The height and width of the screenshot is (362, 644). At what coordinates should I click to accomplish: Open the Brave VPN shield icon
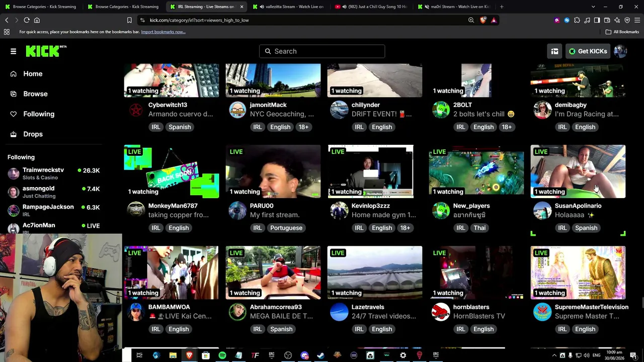[x=627, y=20]
